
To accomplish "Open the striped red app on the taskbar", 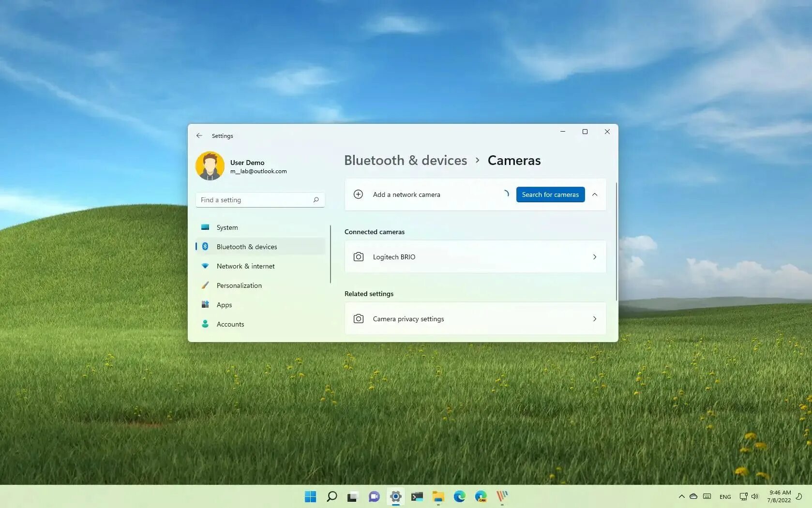I will (x=502, y=496).
